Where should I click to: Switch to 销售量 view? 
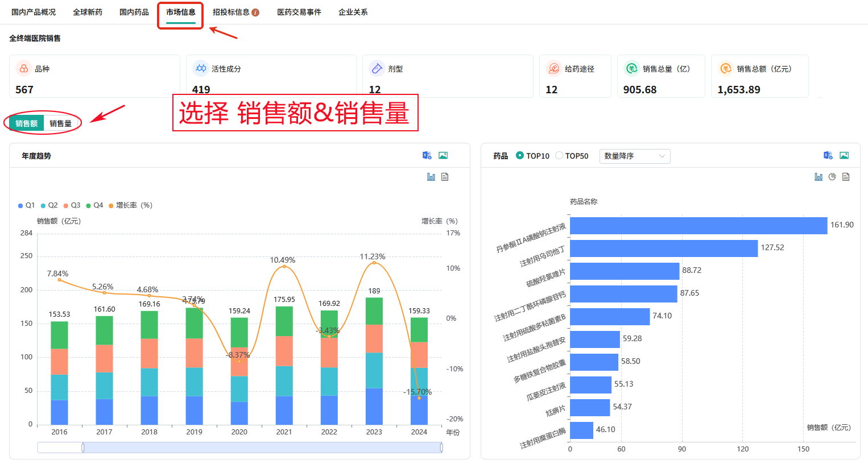(x=60, y=123)
